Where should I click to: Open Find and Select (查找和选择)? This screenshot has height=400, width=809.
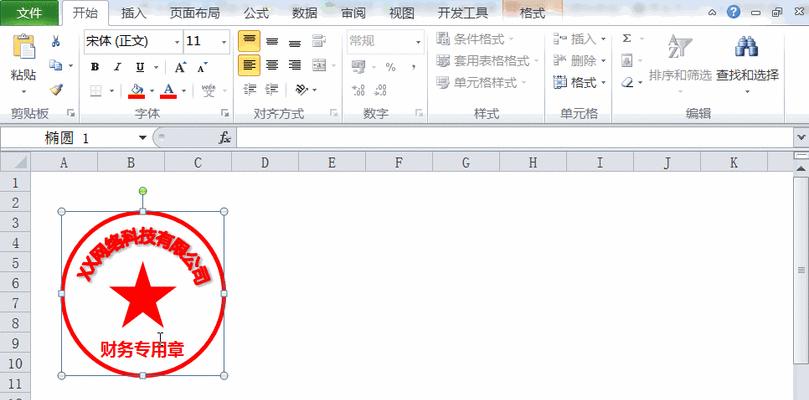(x=747, y=62)
